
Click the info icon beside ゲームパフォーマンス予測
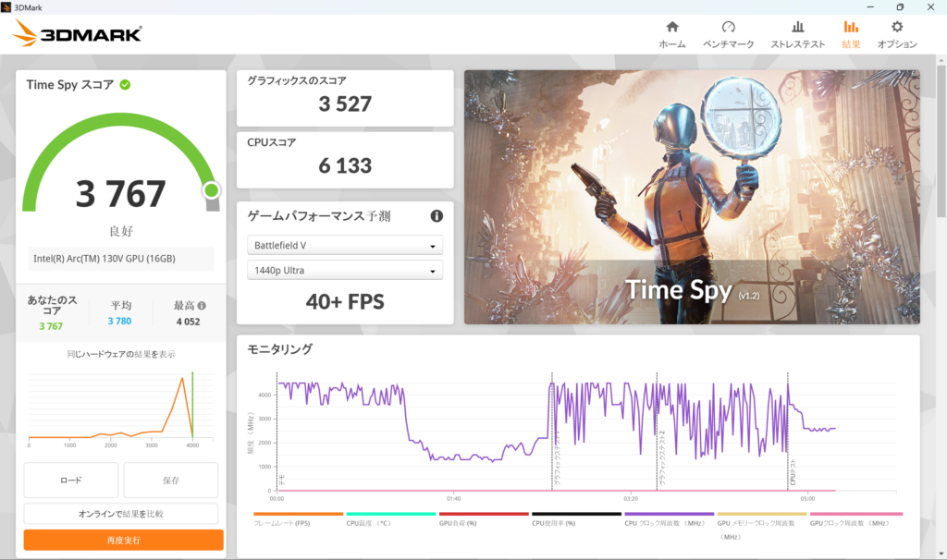point(437,216)
